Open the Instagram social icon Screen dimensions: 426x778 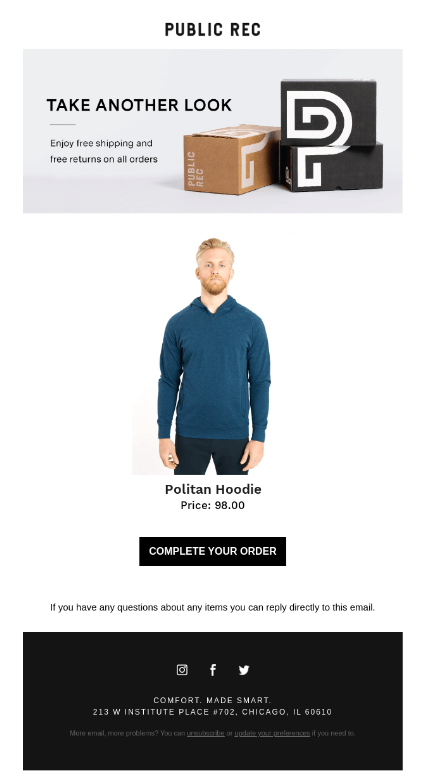182,670
